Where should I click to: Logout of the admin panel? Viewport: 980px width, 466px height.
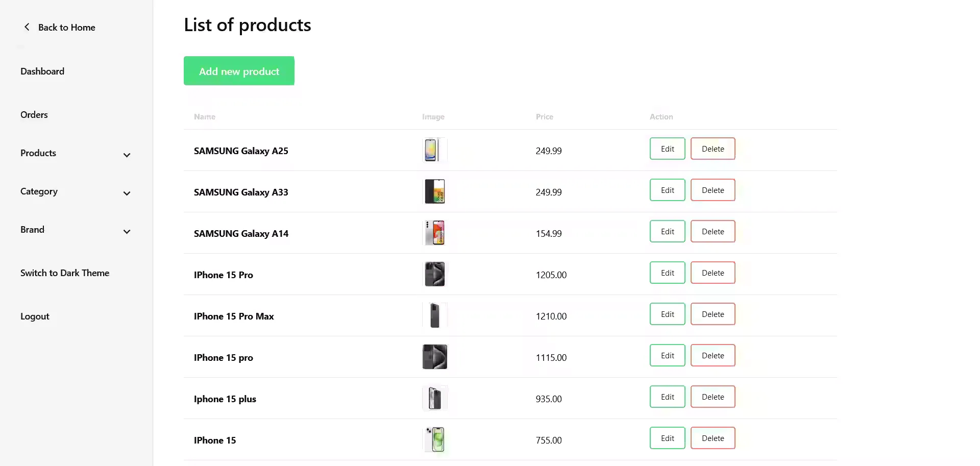click(35, 316)
